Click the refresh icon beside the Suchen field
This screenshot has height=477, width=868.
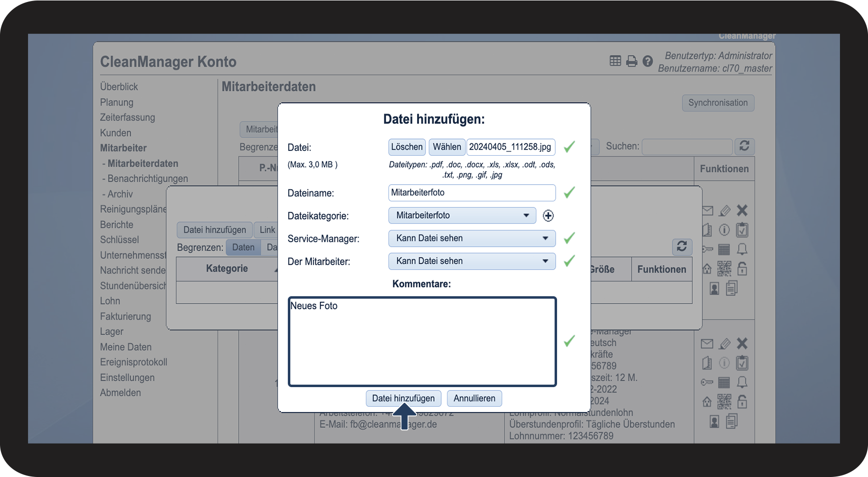[x=744, y=146]
